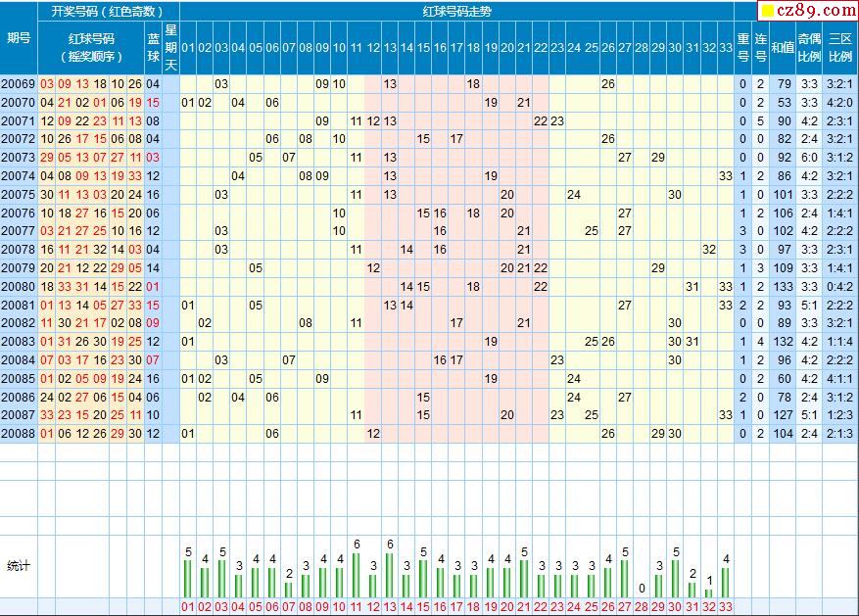Click trend cell 32 in row 20078
Screen dimensions: 859x616
(x=709, y=249)
